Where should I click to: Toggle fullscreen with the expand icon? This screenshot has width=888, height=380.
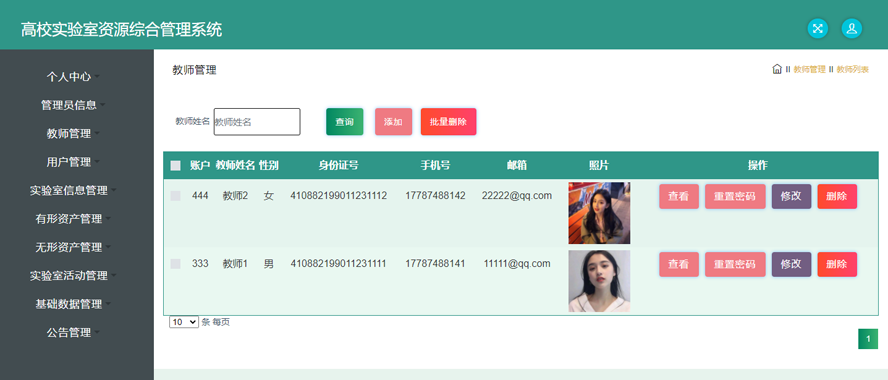[x=817, y=28]
